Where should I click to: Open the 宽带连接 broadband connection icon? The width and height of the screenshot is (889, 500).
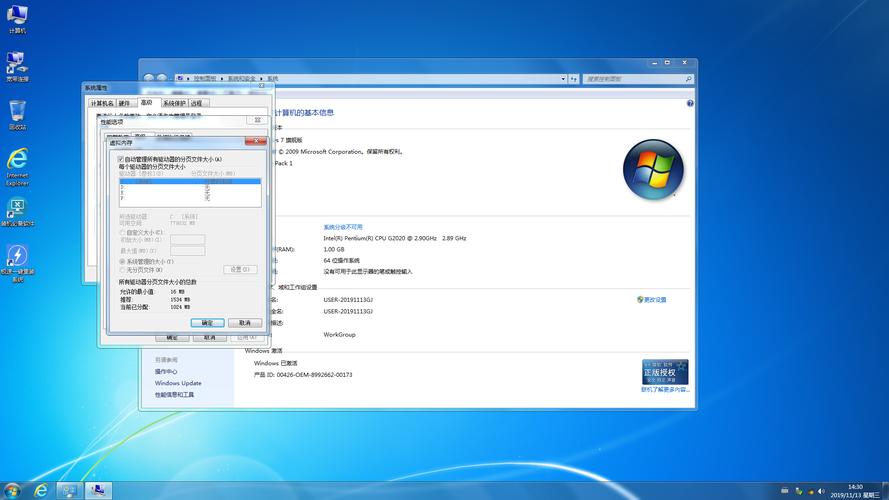click(17, 65)
